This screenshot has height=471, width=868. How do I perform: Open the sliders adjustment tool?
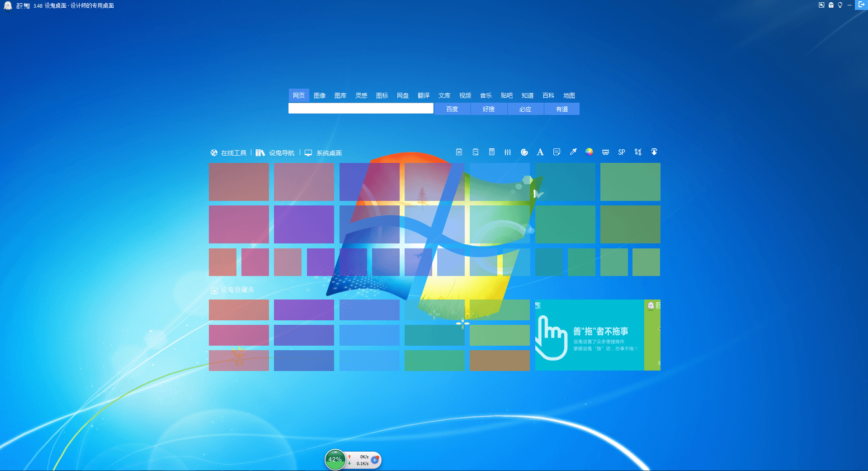coord(508,152)
